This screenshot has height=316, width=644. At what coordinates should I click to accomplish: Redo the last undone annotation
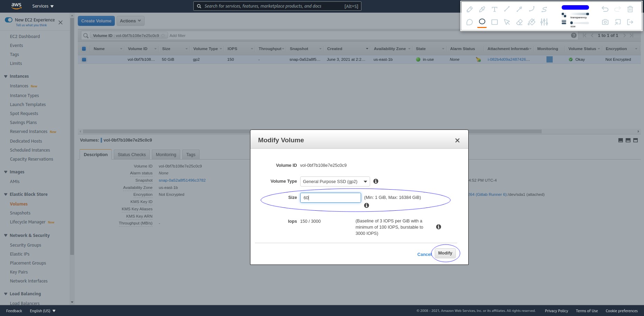tap(618, 9)
